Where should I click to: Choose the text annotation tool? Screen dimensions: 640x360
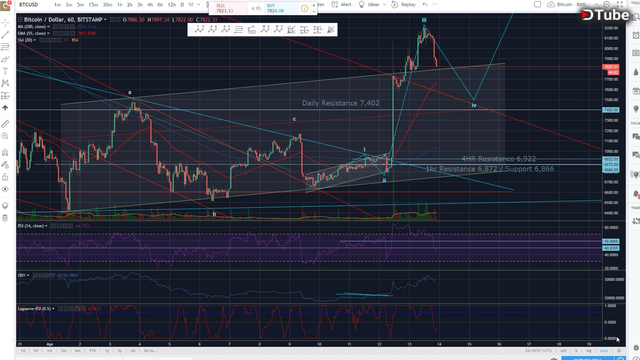(x=5, y=71)
